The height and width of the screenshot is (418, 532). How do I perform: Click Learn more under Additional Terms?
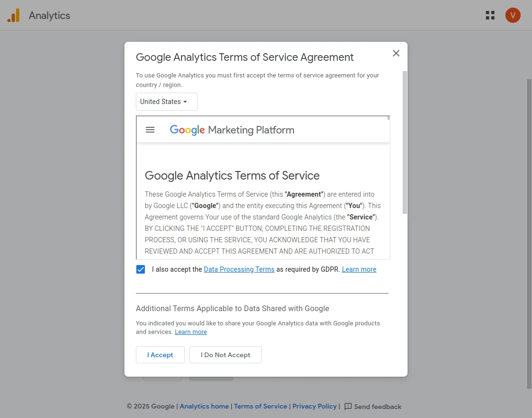(x=190, y=332)
